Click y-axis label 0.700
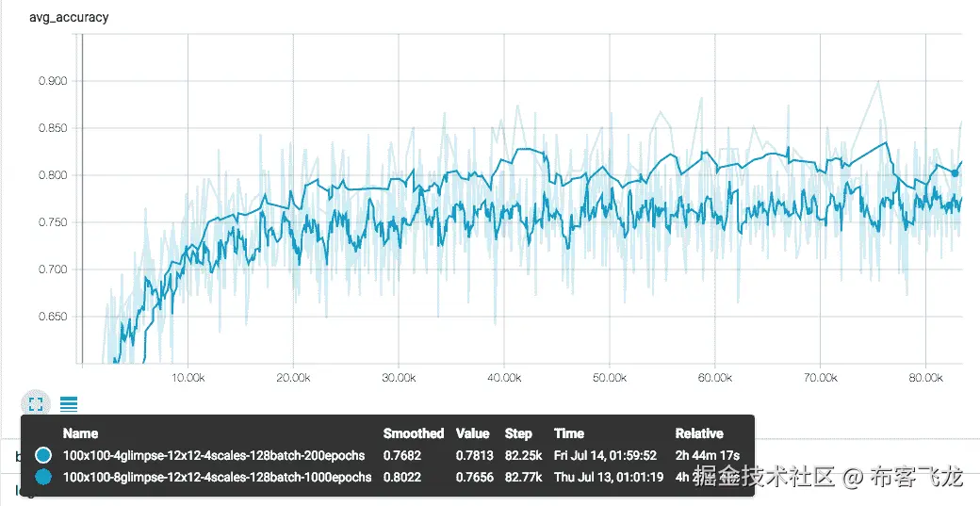Image resolution: width=980 pixels, height=506 pixels. [x=53, y=269]
